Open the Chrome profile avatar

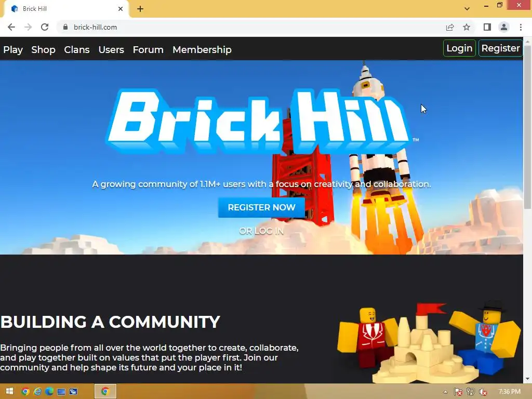click(x=504, y=27)
